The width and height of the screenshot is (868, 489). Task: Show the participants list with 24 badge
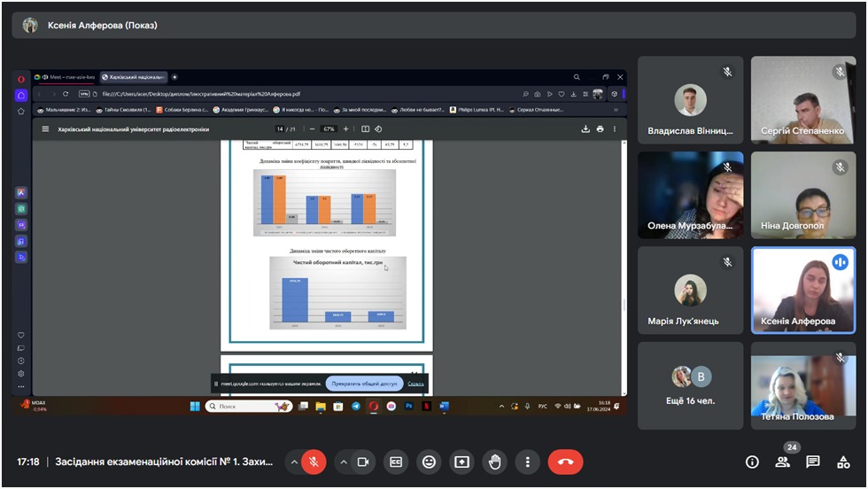pyautogui.click(x=782, y=462)
